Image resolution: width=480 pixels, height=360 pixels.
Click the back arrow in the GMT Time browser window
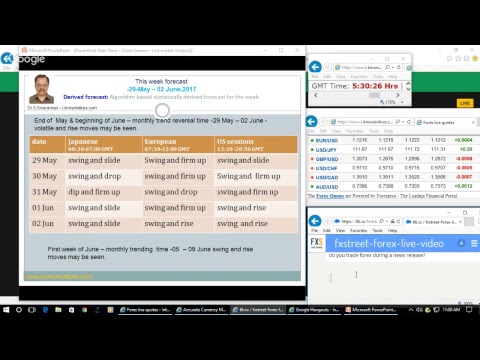[x=315, y=67]
